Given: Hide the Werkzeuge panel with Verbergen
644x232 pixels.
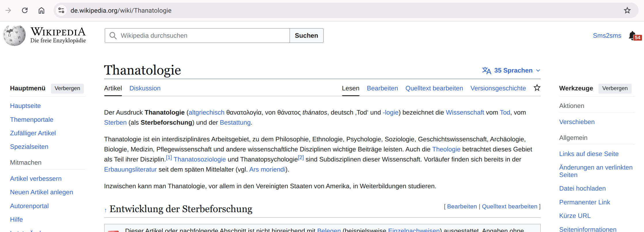Looking at the screenshot, I should pos(615,88).
